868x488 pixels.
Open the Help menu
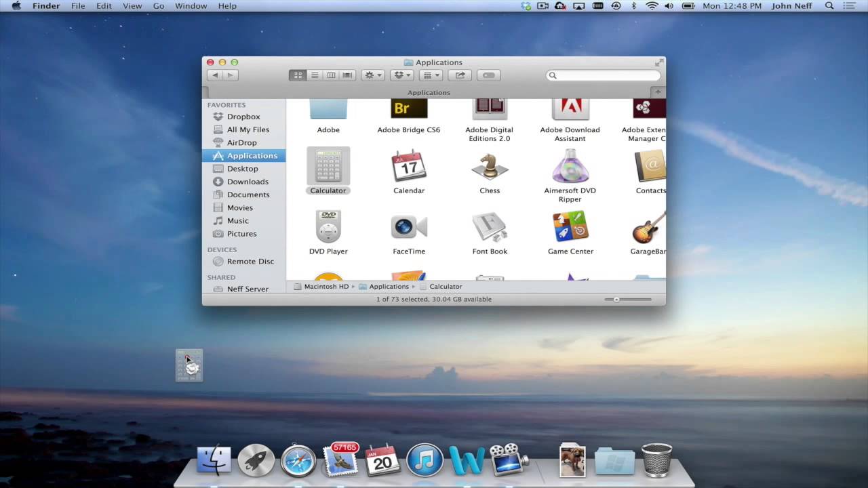point(227,6)
